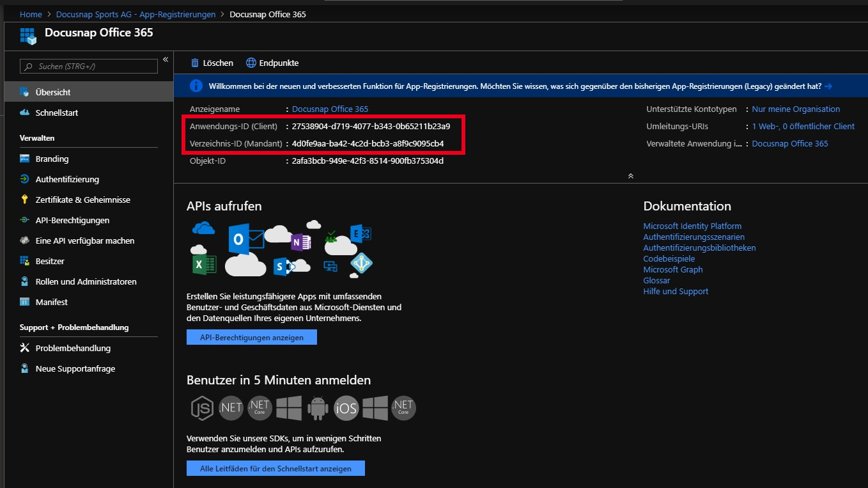Open the Glossar link
This screenshot has width=868, height=488.
[x=656, y=280]
